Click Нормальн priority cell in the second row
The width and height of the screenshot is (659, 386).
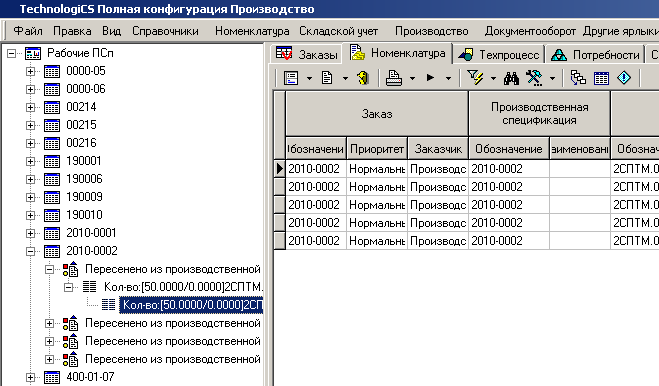pyautogui.click(x=377, y=187)
